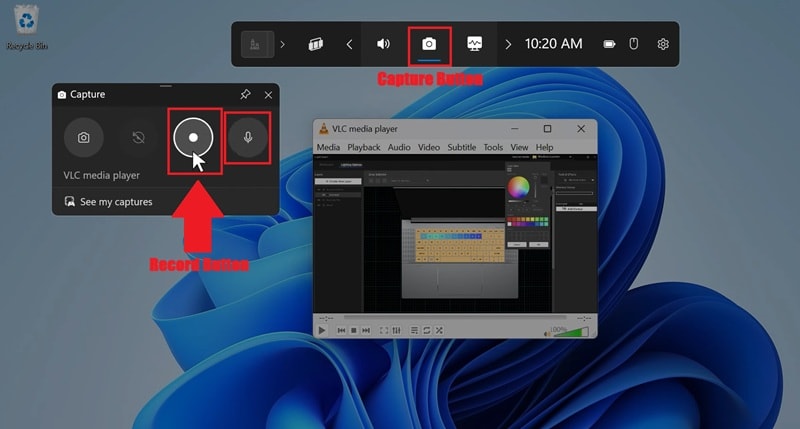Viewport: 800px width, 429px height.
Task: Click the battery status icon on the Game Bar
Action: (x=609, y=44)
